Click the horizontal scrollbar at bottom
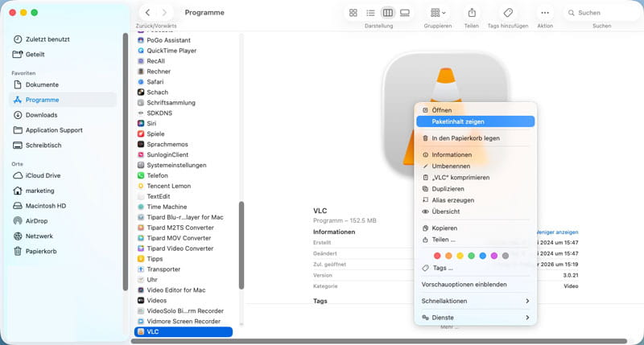Image resolution: width=644 pixels, height=345 pixels. [x=378, y=341]
